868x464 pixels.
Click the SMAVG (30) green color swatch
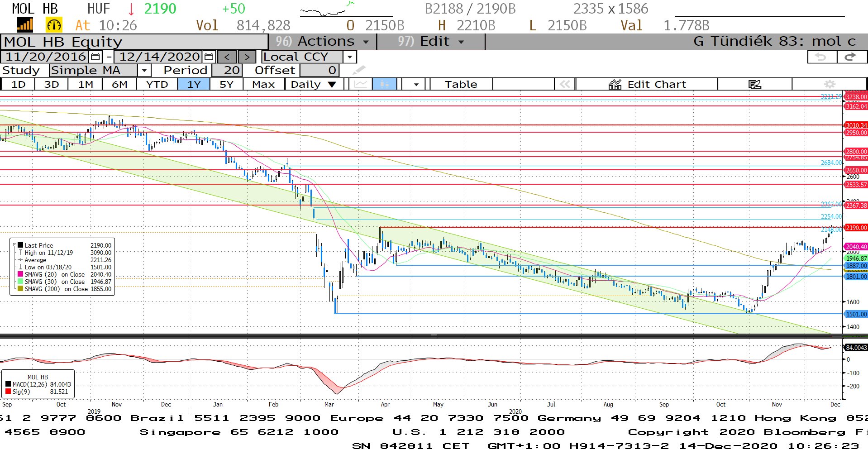20,282
